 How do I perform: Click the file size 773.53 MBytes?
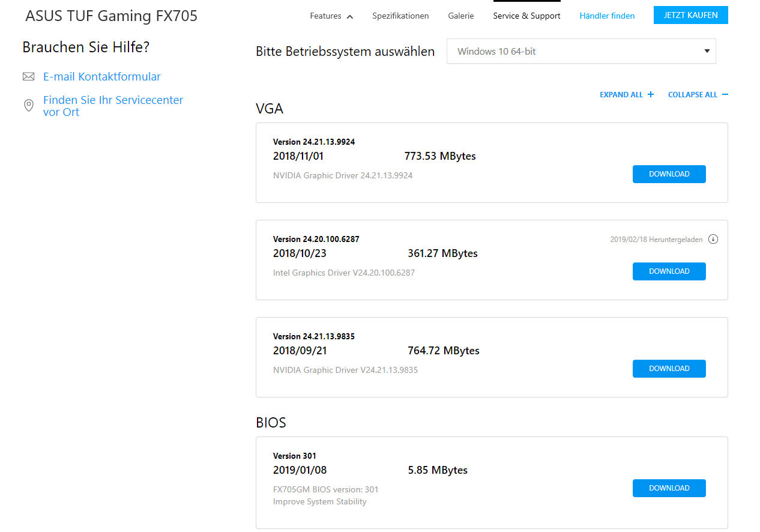coord(440,156)
